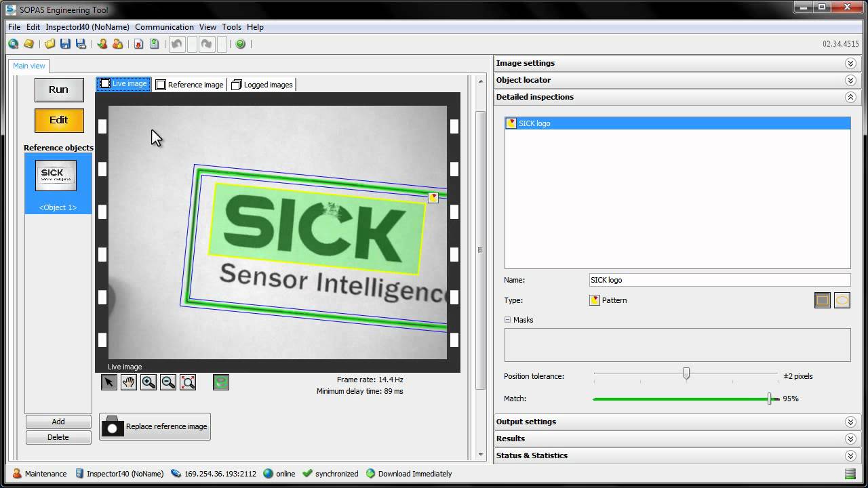Click the yellow project folder toolbar icon
The width and height of the screenshot is (868, 488).
pos(28,44)
